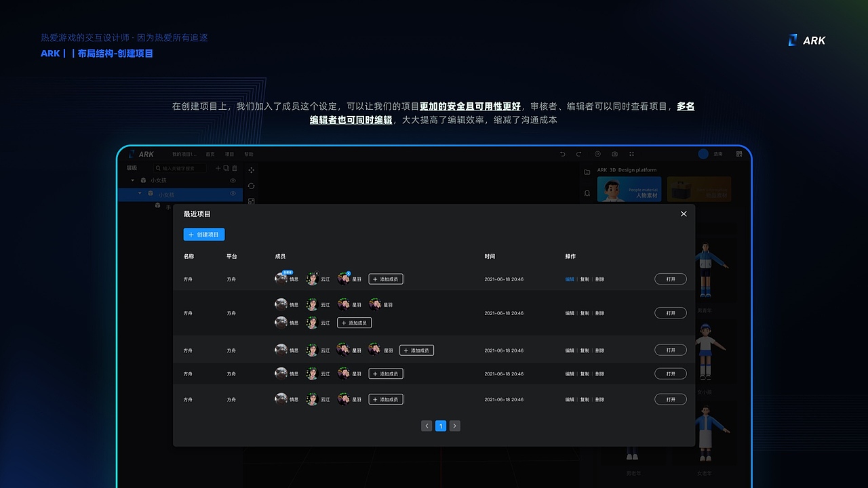Image resolution: width=868 pixels, height=488 pixels.
Task: Click the trash icon in the layer panel
Action: [235, 168]
